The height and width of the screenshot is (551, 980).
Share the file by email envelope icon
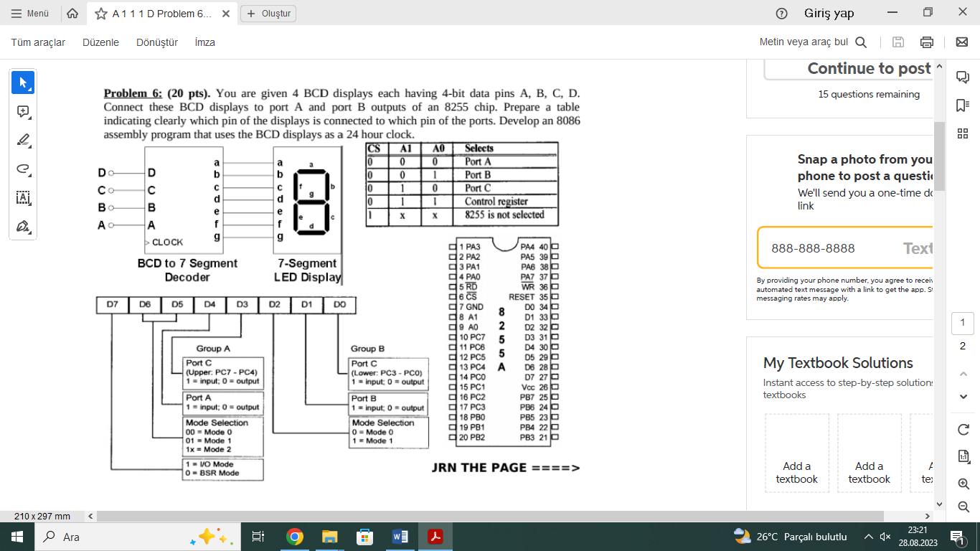962,42
